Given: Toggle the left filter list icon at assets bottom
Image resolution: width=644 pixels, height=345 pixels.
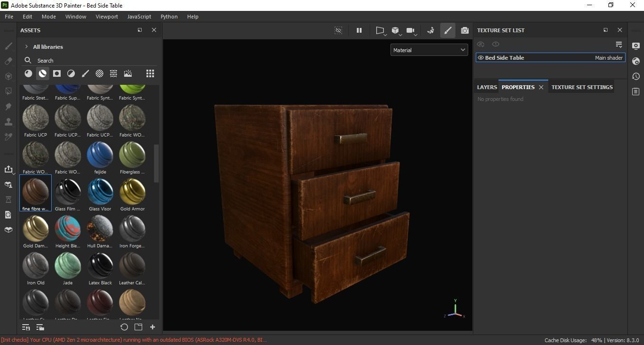Looking at the screenshot, I should pos(26,327).
